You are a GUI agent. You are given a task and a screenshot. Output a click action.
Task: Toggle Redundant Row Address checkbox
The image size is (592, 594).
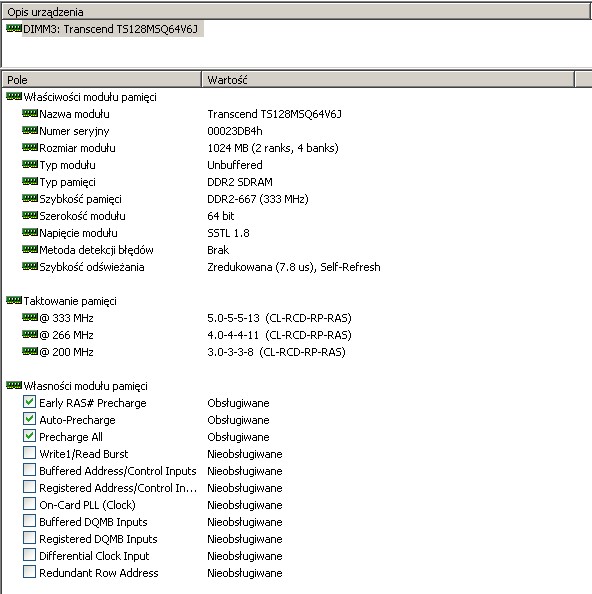pyautogui.click(x=30, y=572)
